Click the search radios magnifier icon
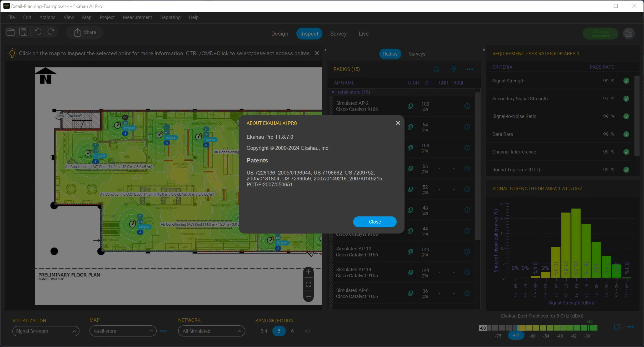 (x=436, y=69)
